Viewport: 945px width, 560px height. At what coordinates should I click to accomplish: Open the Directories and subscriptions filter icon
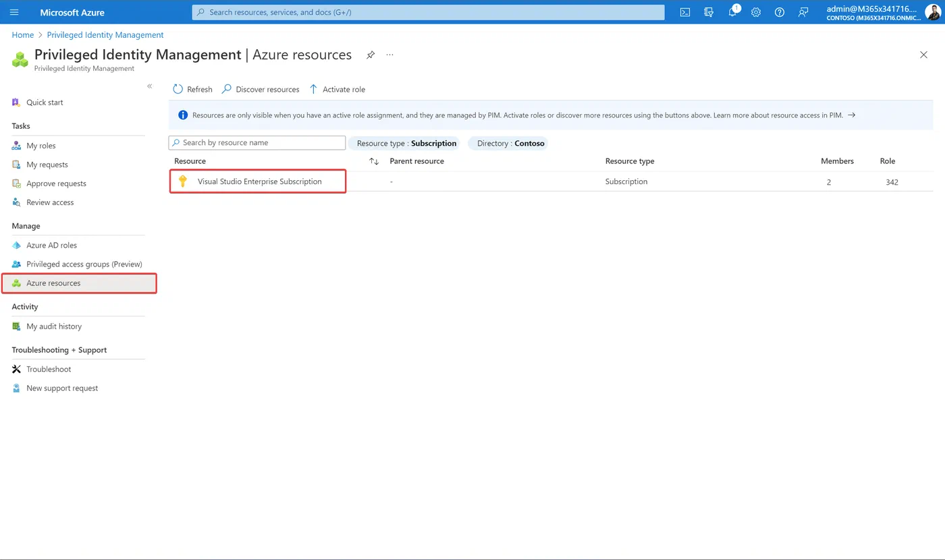(709, 12)
